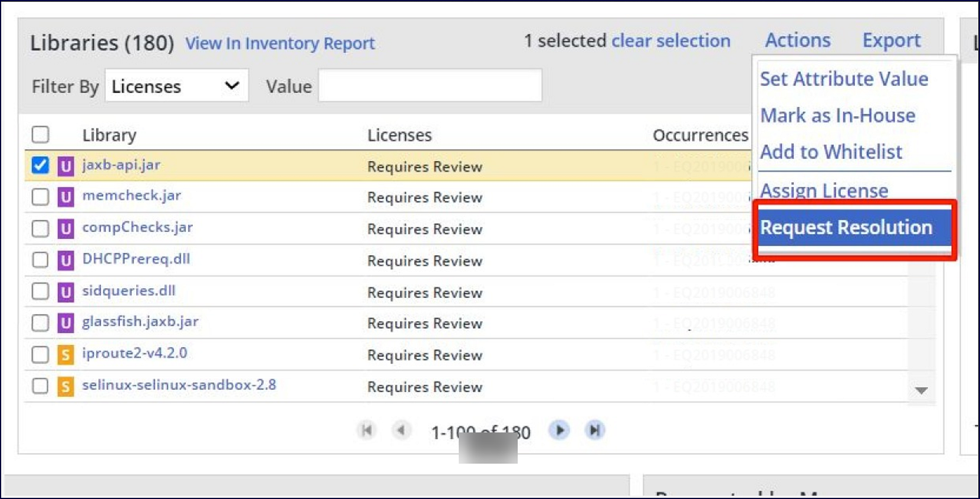Click into the filter Value text field
The width and height of the screenshot is (980, 499).
pos(430,86)
